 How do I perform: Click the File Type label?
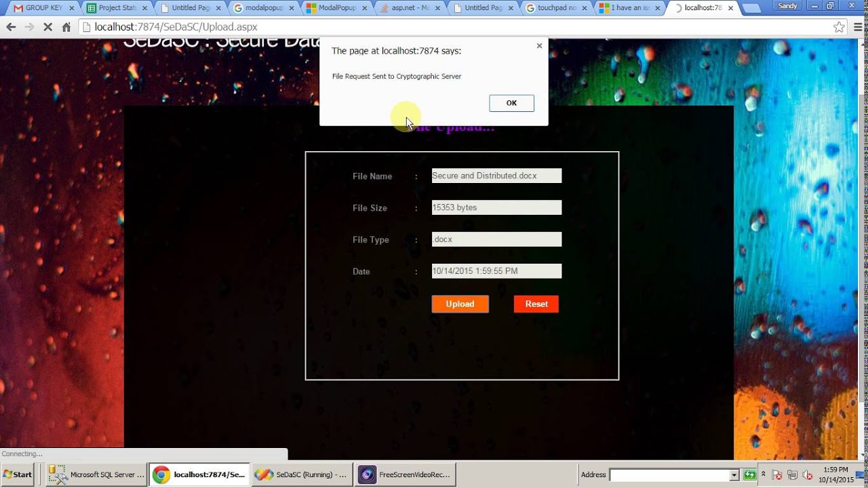371,240
